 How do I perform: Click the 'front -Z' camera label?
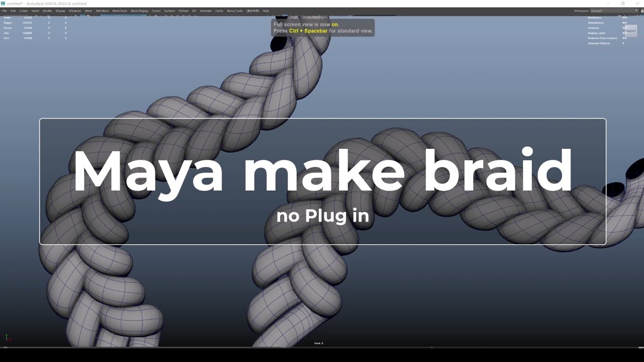(x=318, y=343)
